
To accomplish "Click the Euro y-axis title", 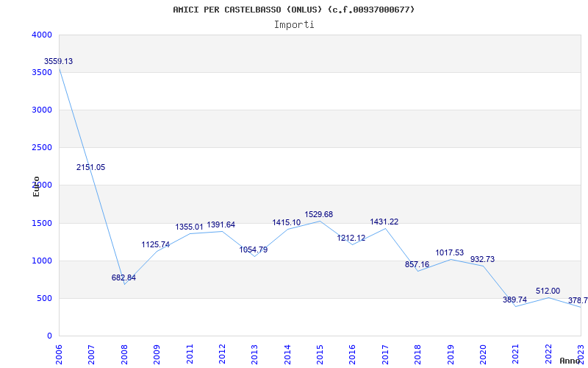I will [x=36, y=186].
